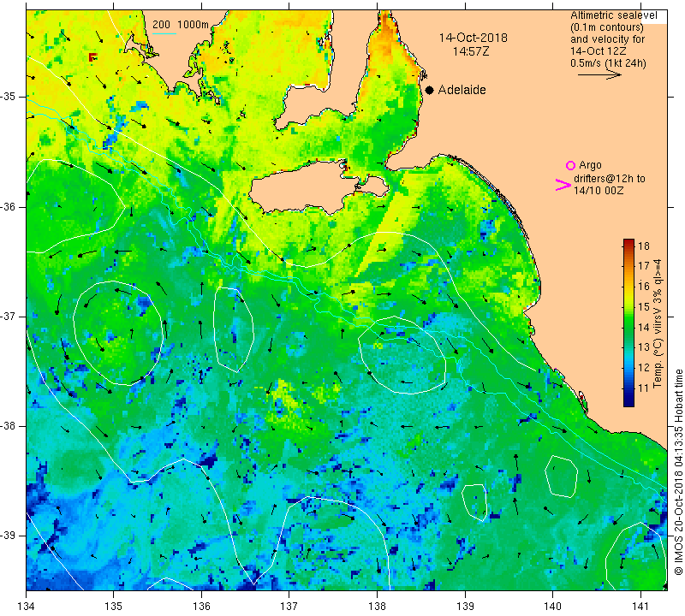685x616 pixels.
Task: Click the 13 value on temperature scale
Action: coord(644,347)
